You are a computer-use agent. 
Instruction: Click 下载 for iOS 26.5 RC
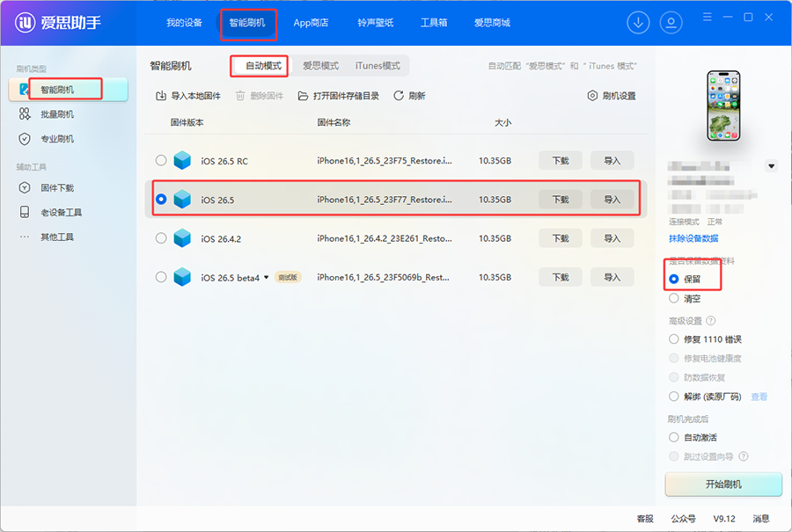pos(561,161)
